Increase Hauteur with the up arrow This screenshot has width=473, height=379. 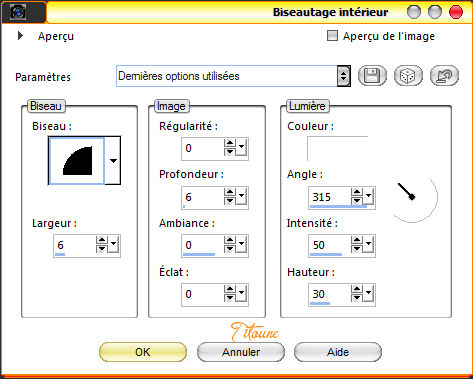tap(357, 289)
